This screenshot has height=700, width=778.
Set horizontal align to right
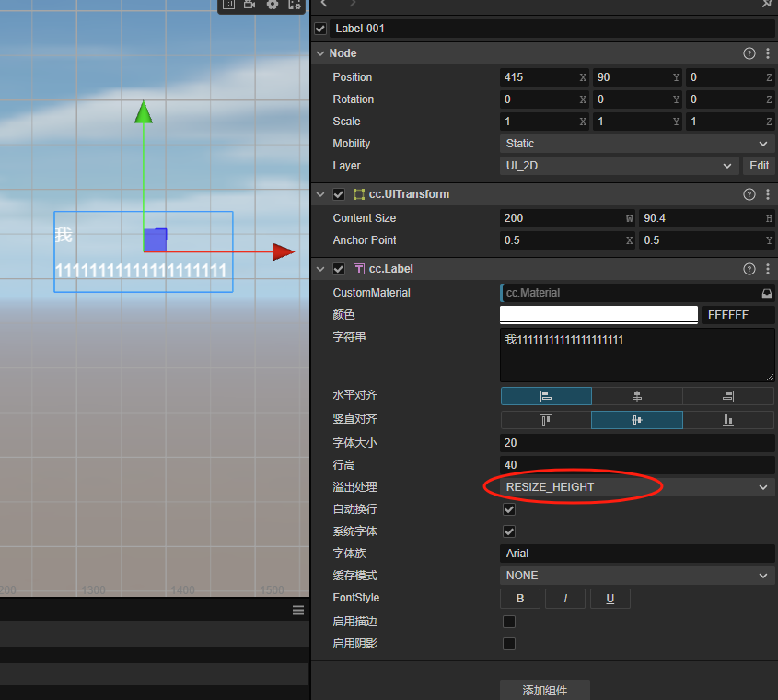pyautogui.click(x=728, y=396)
